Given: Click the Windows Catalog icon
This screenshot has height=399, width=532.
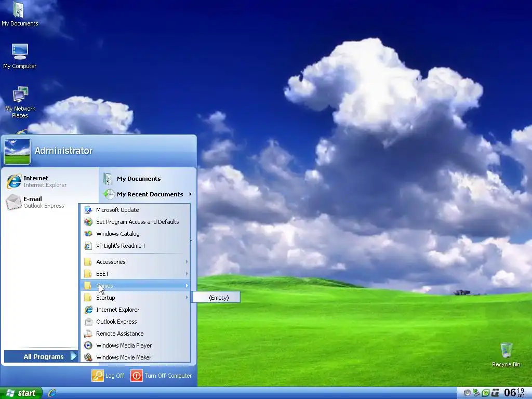Looking at the screenshot, I should point(88,234).
